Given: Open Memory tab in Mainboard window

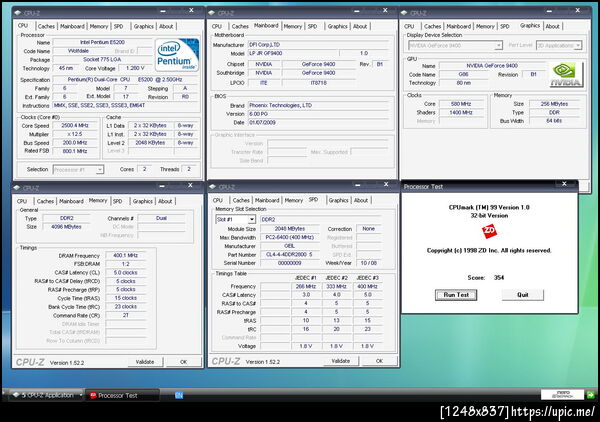Looking at the screenshot, I should (x=293, y=26).
